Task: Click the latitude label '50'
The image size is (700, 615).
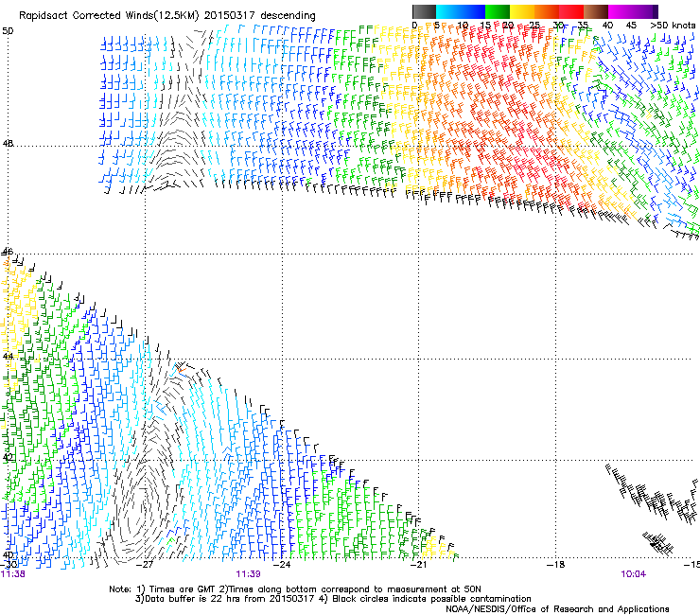Action: [8, 31]
